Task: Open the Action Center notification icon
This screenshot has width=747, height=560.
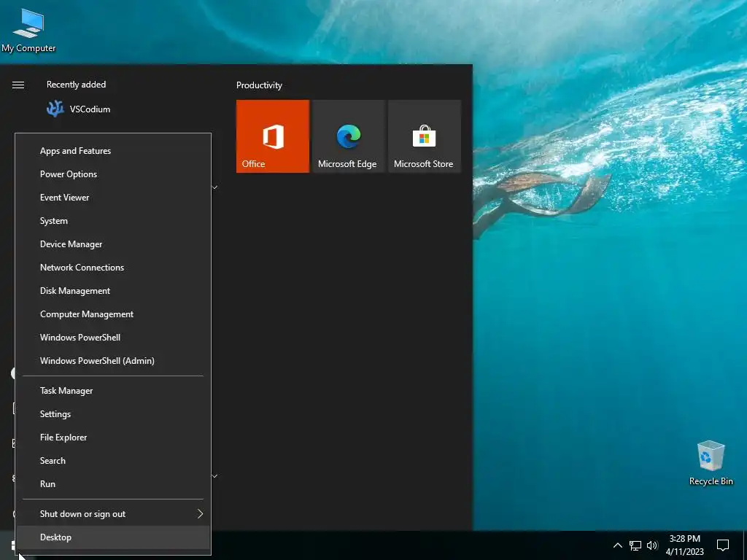Action: tap(723, 545)
